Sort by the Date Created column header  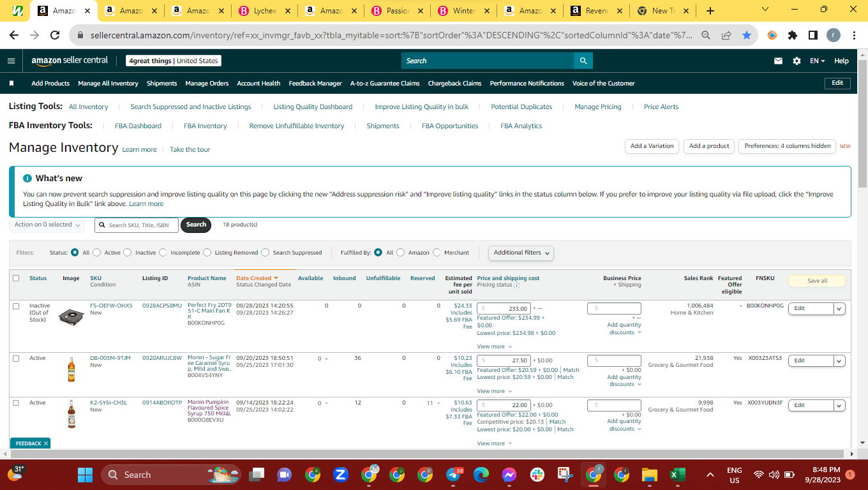[x=257, y=278]
